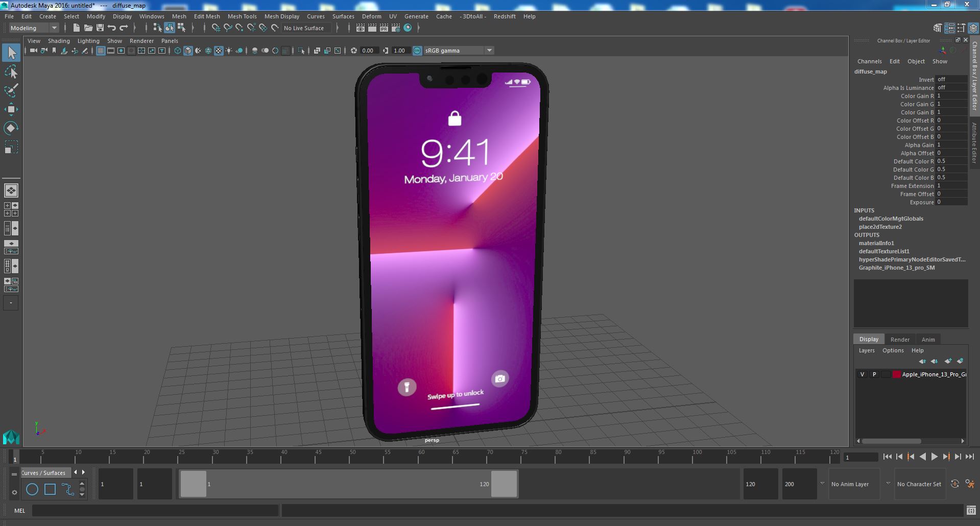Screen dimensions: 980x526
Task: Redo the last action
Action: tap(124, 28)
